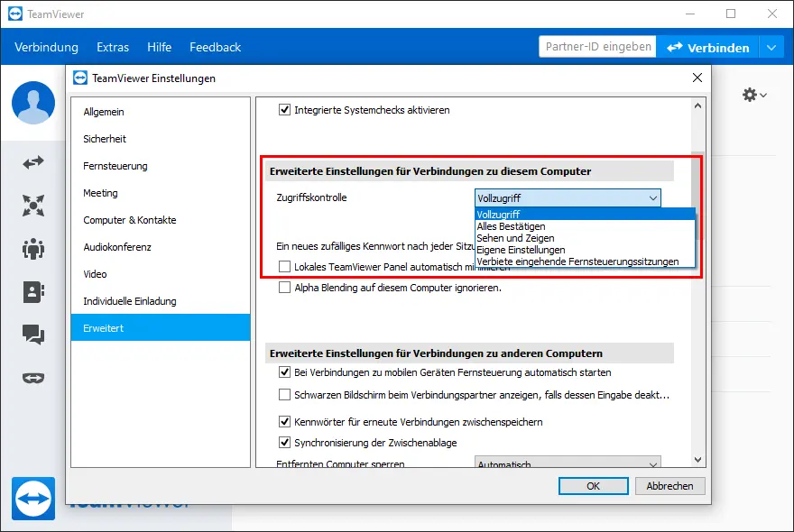Toggle Integrierte Systemchecks aktivieren checkbox

click(284, 110)
